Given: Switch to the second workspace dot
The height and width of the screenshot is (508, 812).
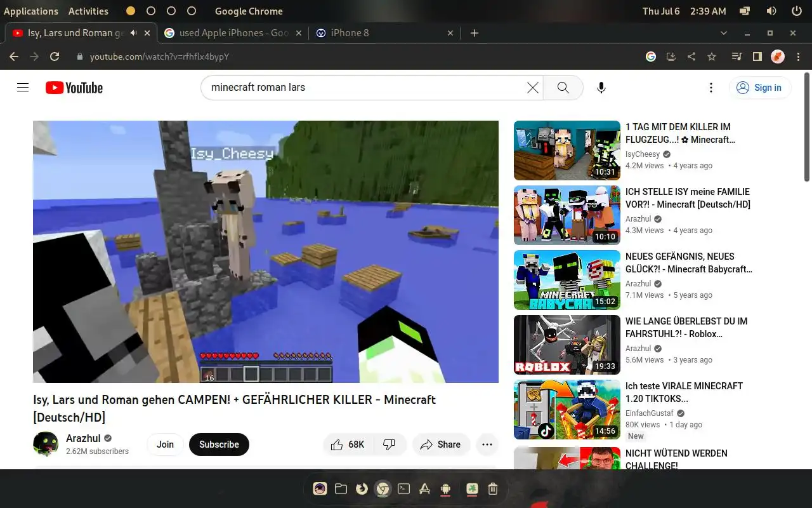Looking at the screenshot, I should point(151,11).
